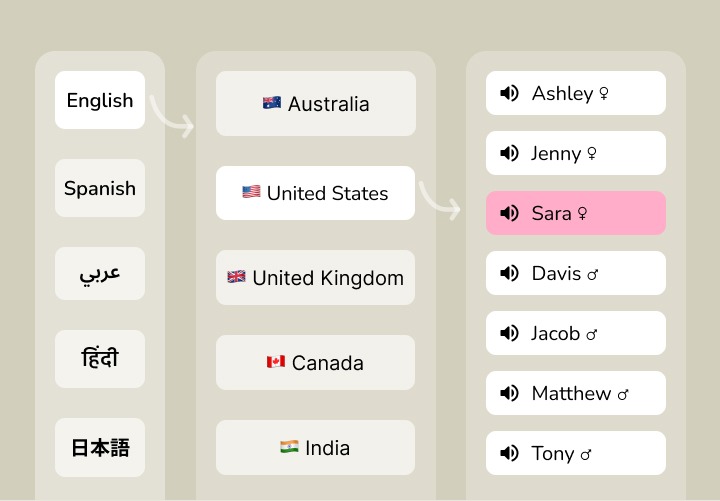Select United States as the region
Image resolution: width=720 pixels, height=501 pixels.
(x=316, y=193)
